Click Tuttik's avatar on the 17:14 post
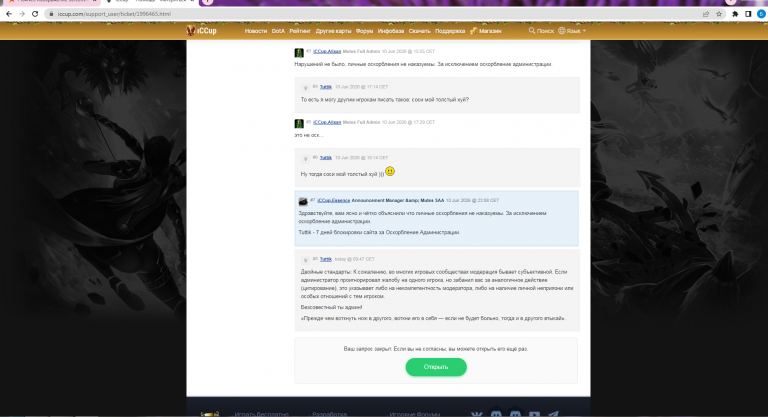 click(x=305, y=88)
